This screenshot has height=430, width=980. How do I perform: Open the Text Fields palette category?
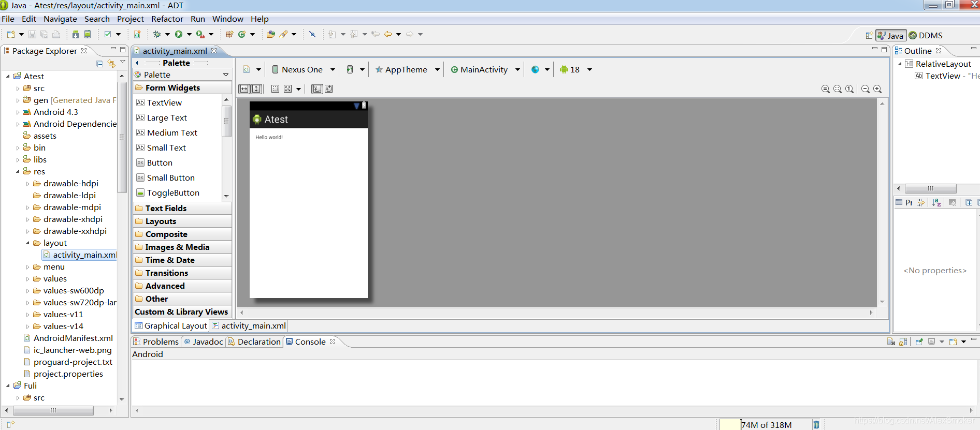point(182,208)
